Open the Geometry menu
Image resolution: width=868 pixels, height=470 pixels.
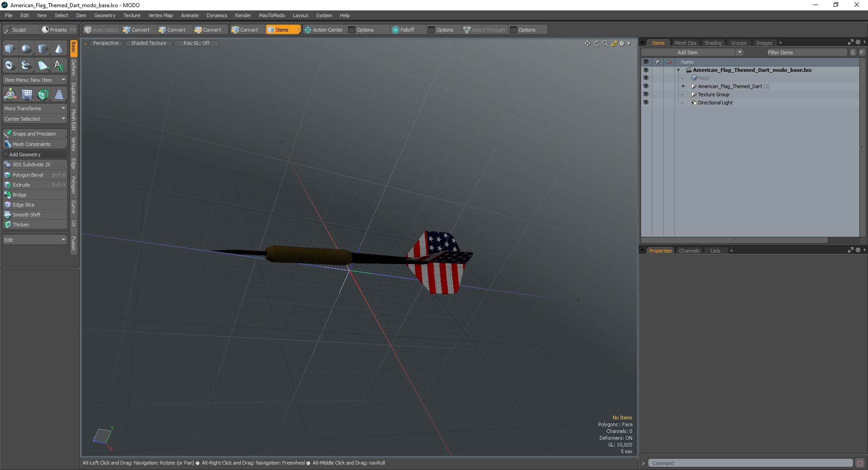click(x=104, y=15)
